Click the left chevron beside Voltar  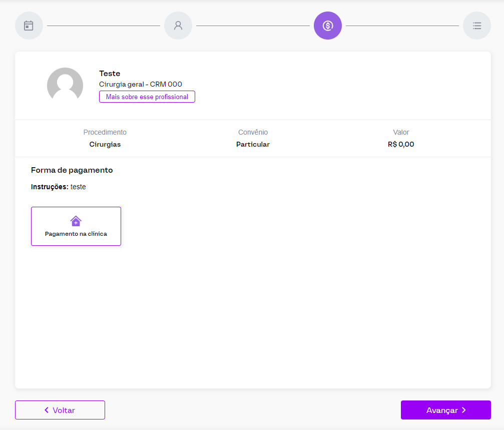pyautogui.click(x=47, y=410)
